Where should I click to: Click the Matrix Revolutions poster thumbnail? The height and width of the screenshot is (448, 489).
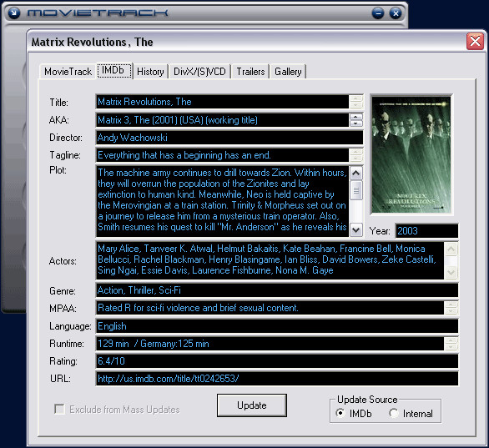click(411, 154)
